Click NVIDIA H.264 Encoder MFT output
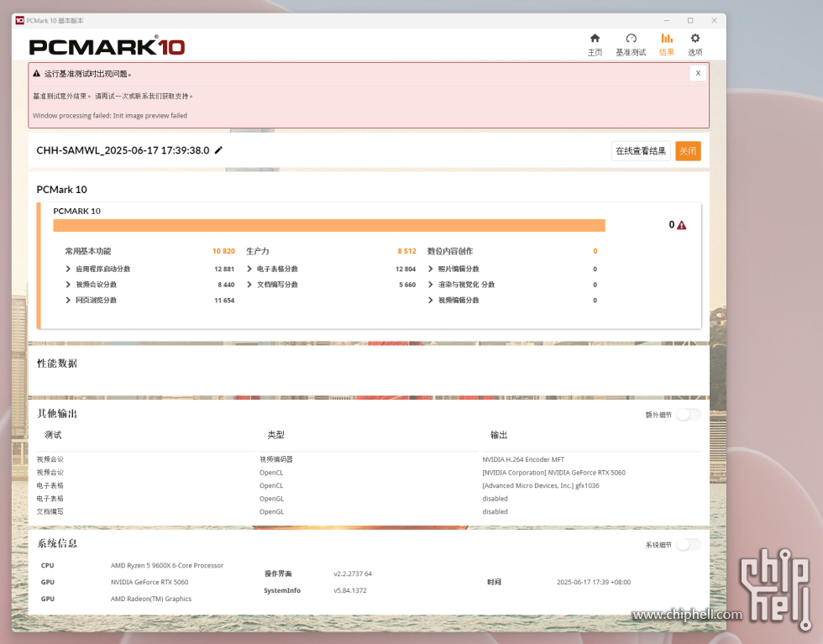This screenshot has height=644, width=823. click(522, 459)
